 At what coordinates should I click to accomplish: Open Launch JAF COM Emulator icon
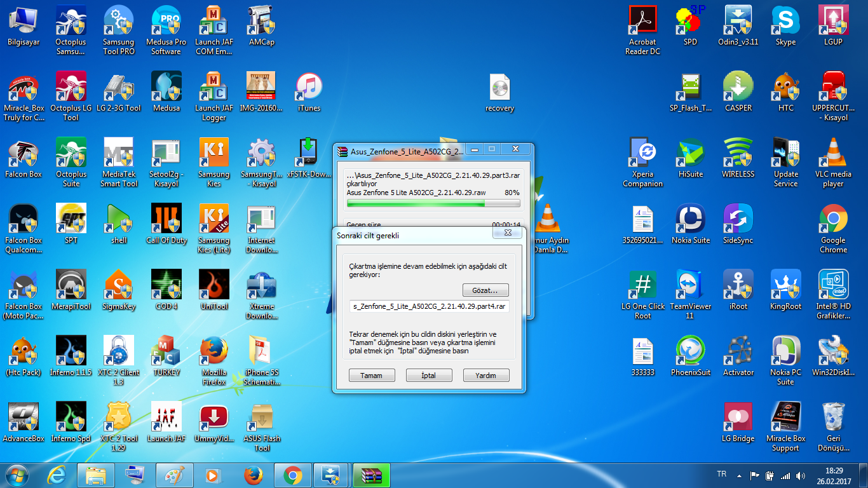coord(214,31)
